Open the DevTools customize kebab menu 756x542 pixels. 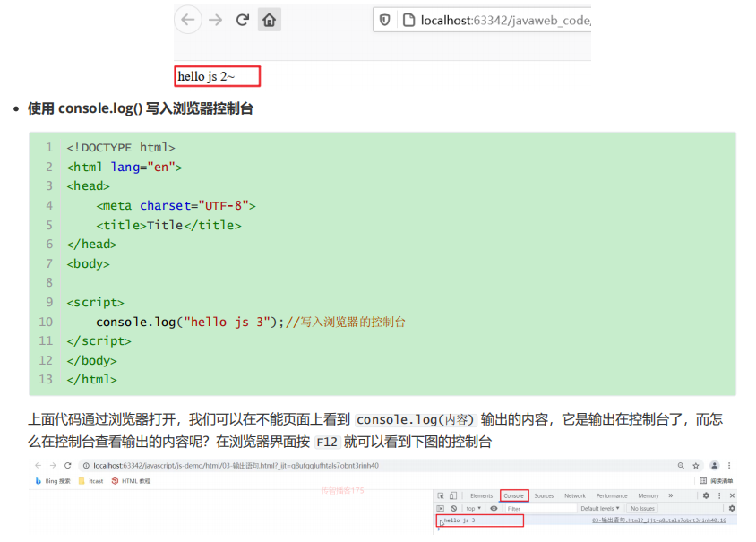click(719, 495)
